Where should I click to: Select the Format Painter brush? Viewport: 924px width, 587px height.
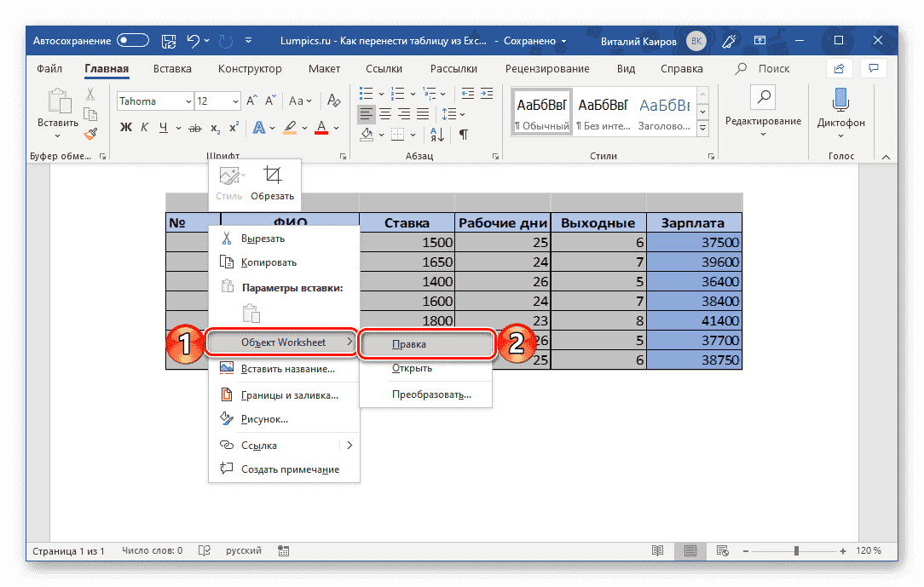click(90, 134)
